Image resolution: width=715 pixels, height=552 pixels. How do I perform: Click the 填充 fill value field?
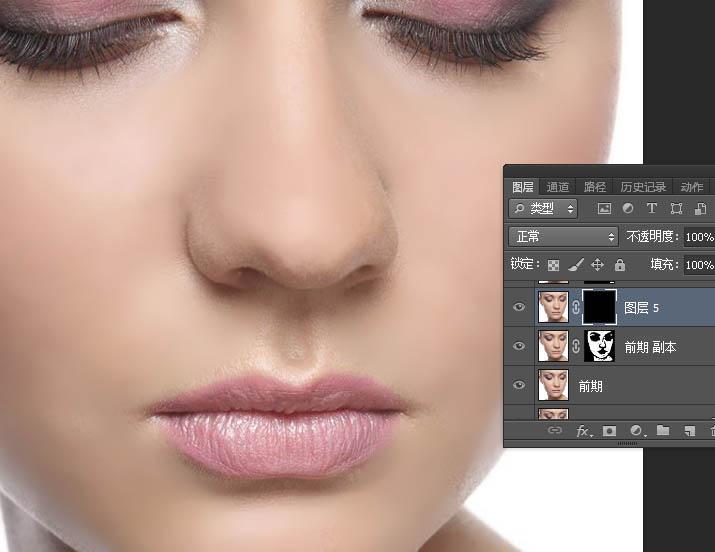(x=699, y=265)
